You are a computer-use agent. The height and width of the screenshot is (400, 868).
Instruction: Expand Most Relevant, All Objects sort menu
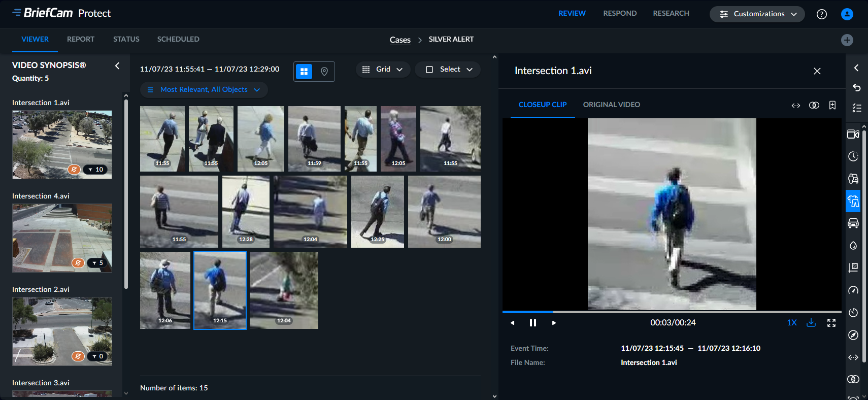[204, 90]
